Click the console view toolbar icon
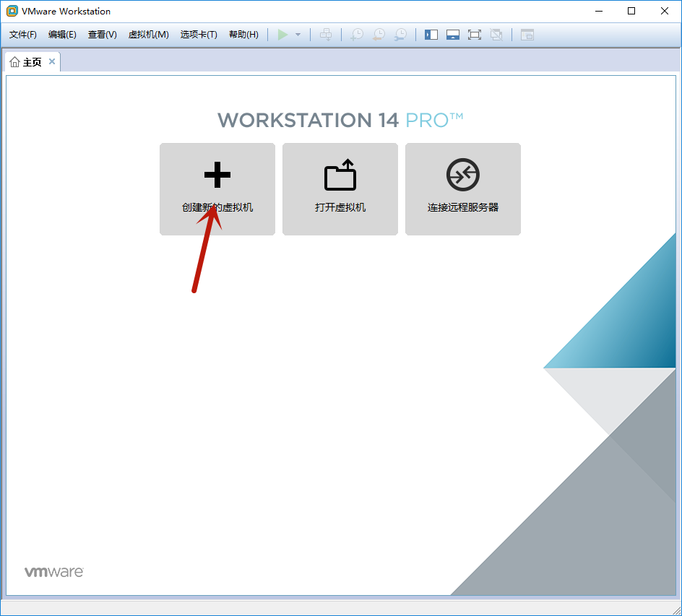 527,35
